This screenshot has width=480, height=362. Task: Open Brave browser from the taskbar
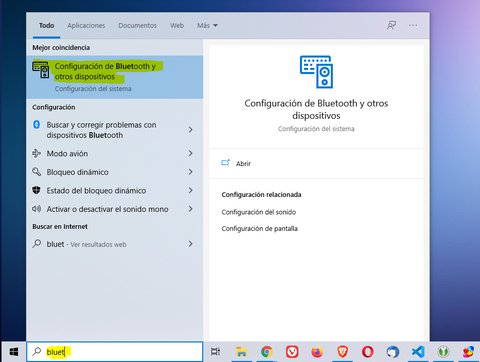tap(342, 351)
